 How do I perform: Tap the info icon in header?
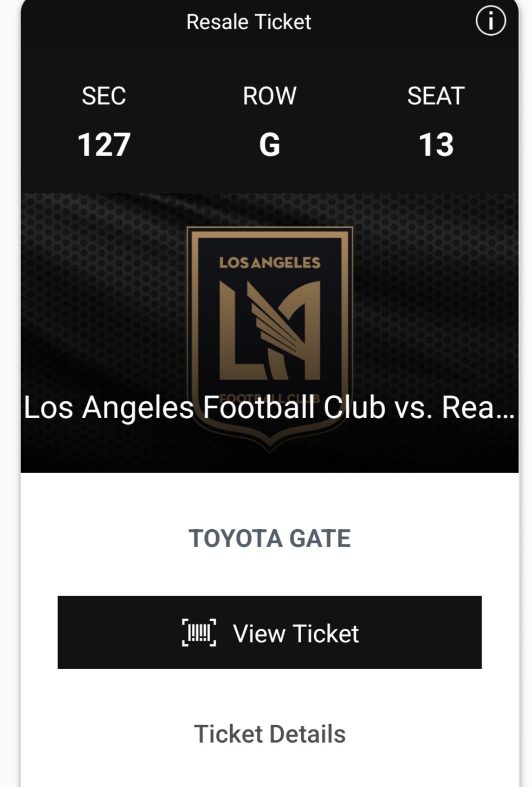(x=490, y=21)
